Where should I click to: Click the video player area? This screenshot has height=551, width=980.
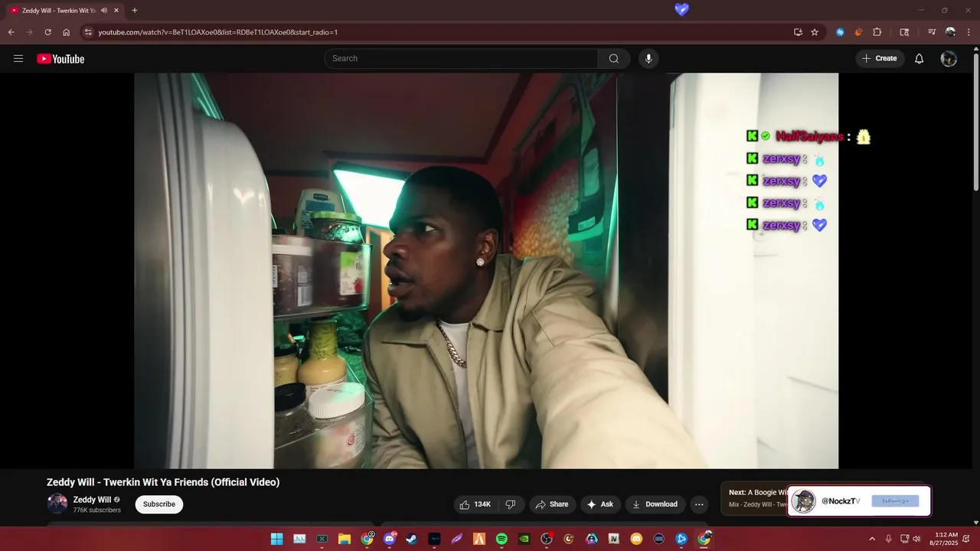486,271
